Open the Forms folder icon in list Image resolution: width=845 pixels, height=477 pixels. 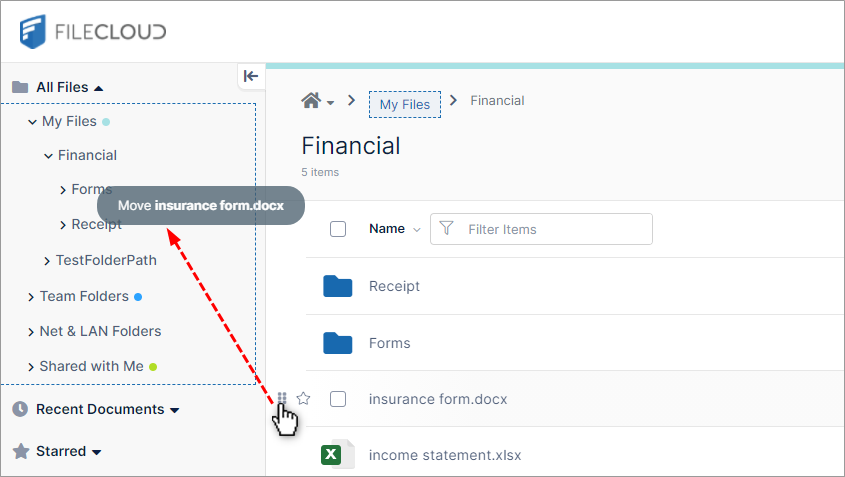pyautogui.click(x=338, y=343)
